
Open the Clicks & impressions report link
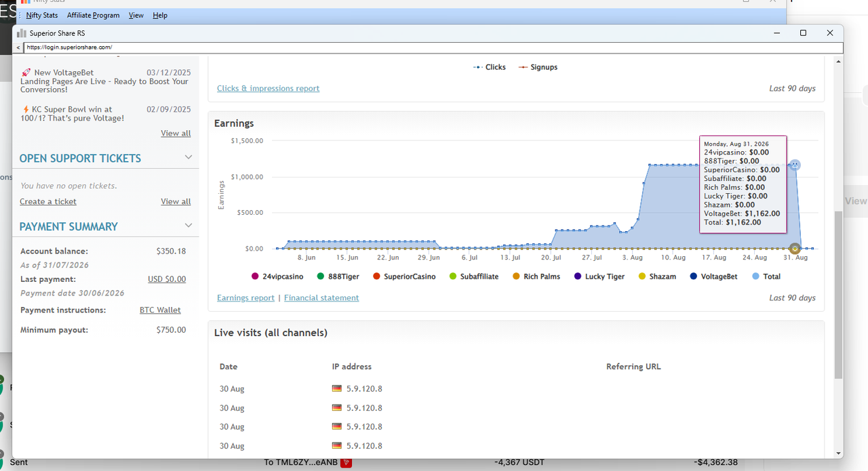point(268,88)
